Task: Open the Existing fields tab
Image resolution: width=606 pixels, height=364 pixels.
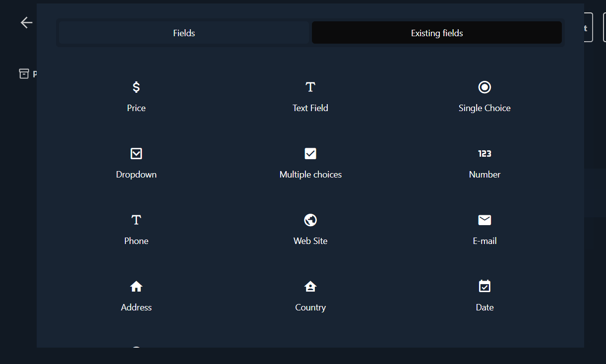Action: point(437,33)
